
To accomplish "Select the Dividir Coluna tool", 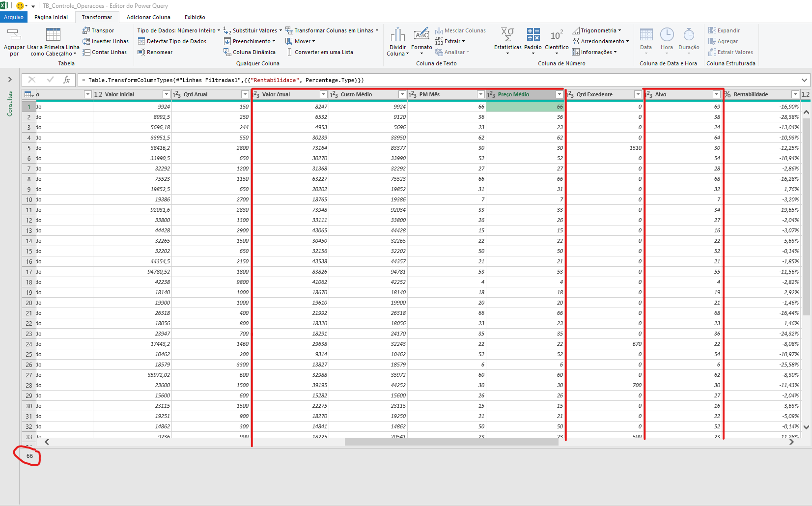I will coord(397,42).
